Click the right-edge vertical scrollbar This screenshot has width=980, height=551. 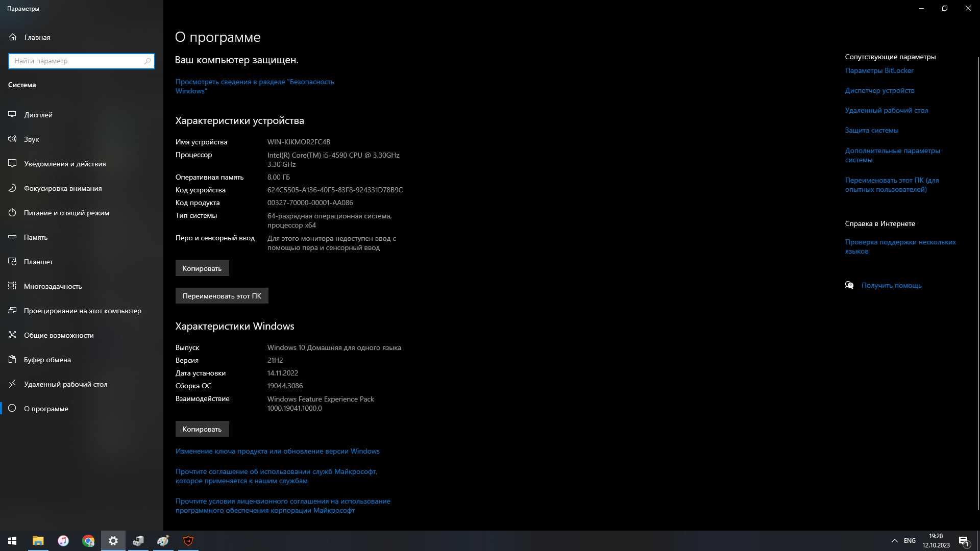click(977, 283)
